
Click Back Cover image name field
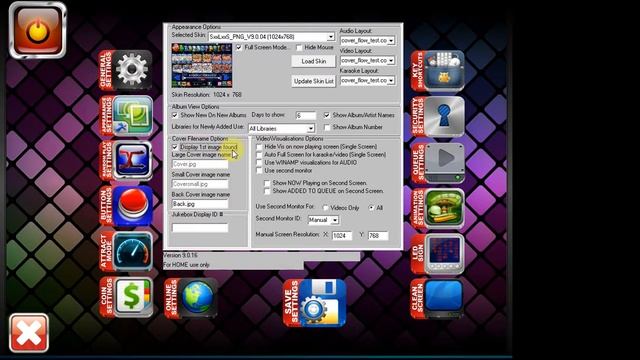click(200, 204)
